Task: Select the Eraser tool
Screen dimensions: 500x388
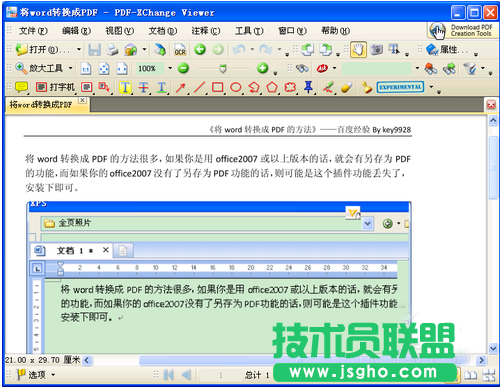Action: [347, 87]
